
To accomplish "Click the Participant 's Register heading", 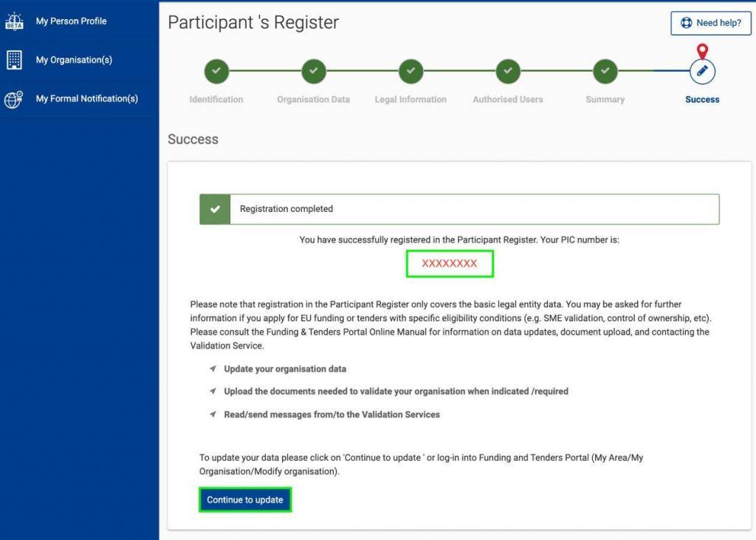I will coord(253,22).
